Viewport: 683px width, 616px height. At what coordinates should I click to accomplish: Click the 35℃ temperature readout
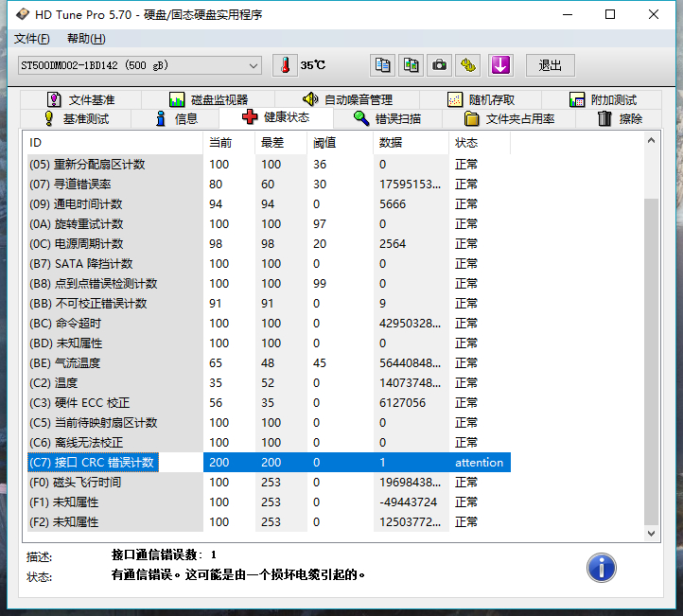tap(313, 65)
